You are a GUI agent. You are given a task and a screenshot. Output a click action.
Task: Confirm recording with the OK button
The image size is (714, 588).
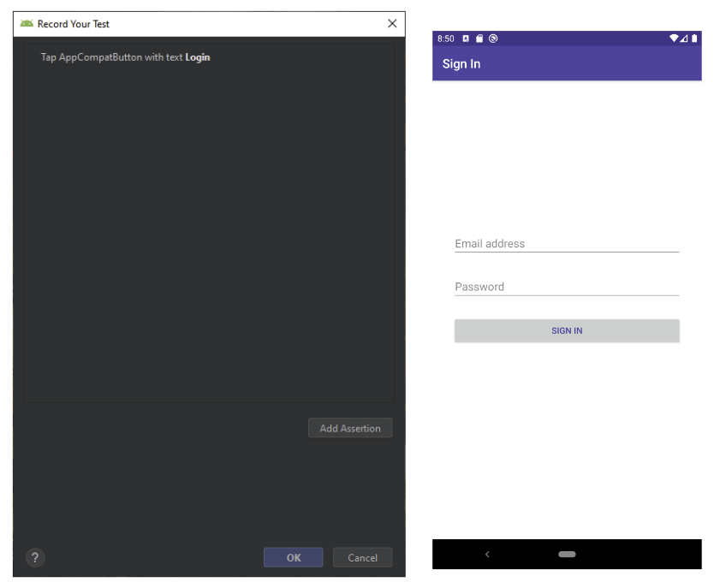tap(294, 557)
